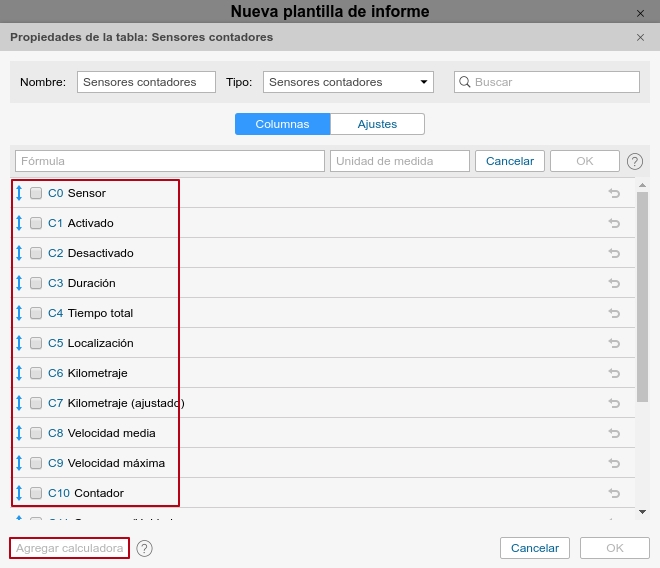Select the Columnas tab
This screenshot has height=568, width=660.
[282, 124]
